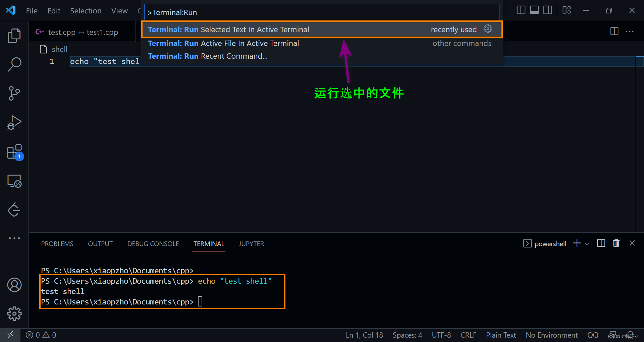Expand the new terminal launch profile dropdown
This screenshot has height=342, width=644.
tap(587, 244)
